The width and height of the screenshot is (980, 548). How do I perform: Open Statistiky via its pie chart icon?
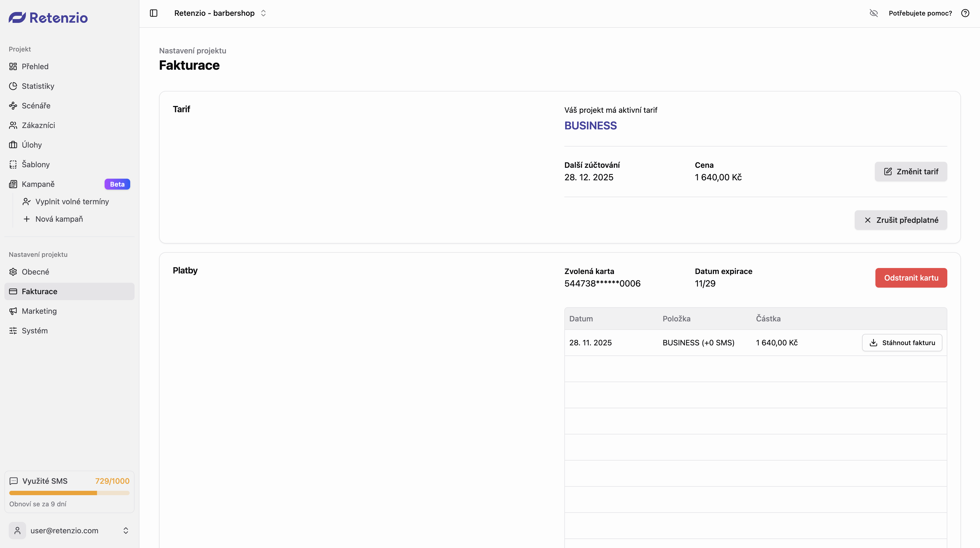(13, 86)
